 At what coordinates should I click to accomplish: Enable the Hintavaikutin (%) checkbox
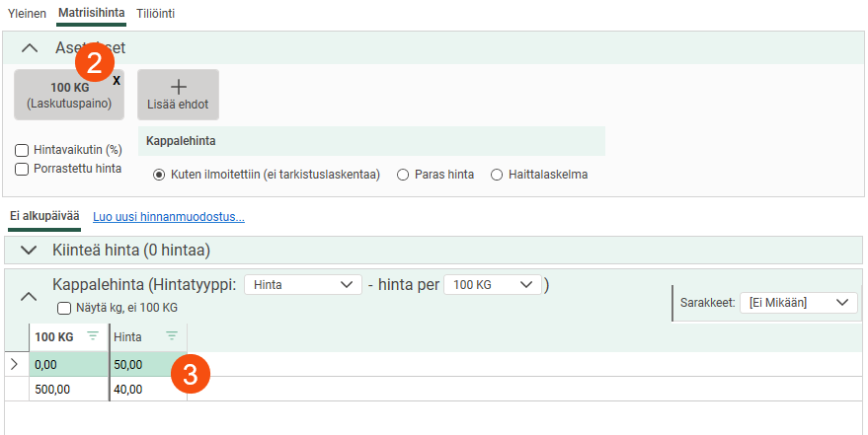(22, 150)
